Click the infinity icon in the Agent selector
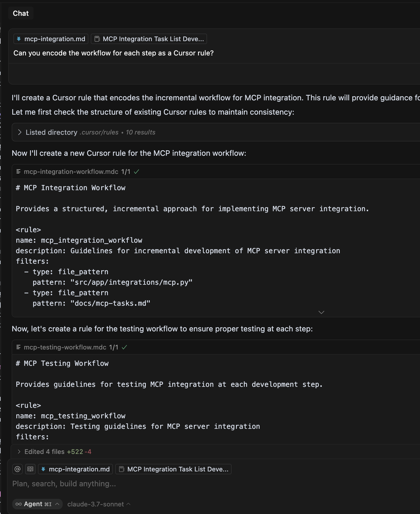The image size is (420, 514). tap(18, 504)
